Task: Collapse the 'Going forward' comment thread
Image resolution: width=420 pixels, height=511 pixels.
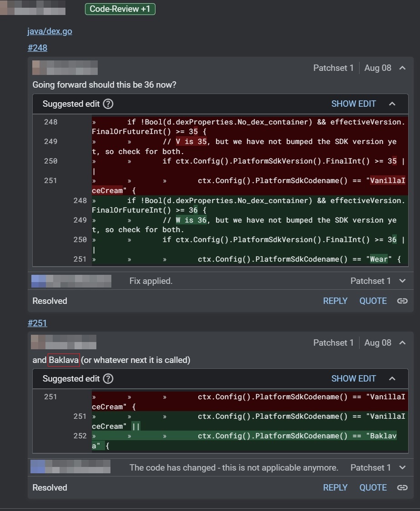Action: pyautogui.click(x=402, y=68)
